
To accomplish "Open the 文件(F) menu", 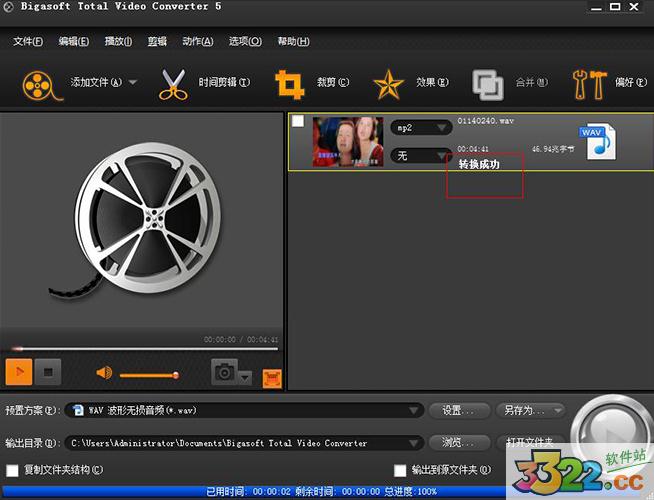I will click(x=28, y=41).
